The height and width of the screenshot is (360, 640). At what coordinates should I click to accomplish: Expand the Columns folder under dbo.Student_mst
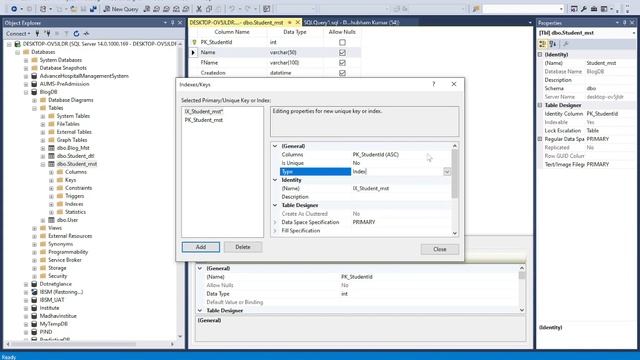pos(51,172)
